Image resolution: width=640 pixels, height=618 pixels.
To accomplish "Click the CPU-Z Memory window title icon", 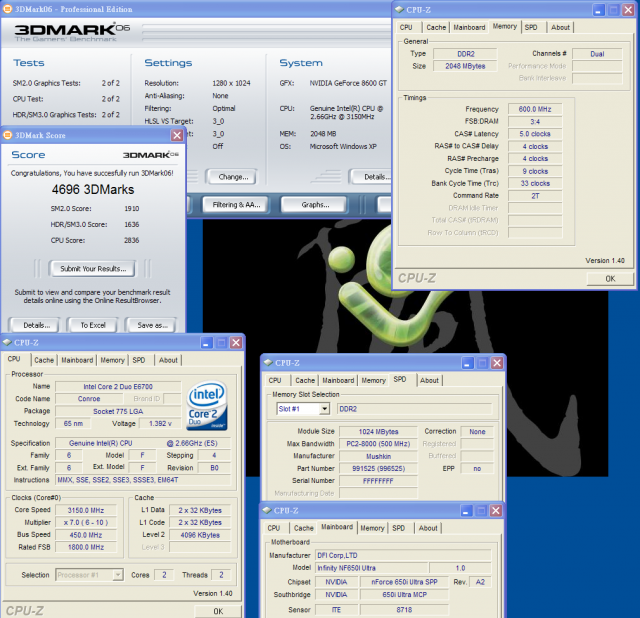I will [x=399, y=10].
